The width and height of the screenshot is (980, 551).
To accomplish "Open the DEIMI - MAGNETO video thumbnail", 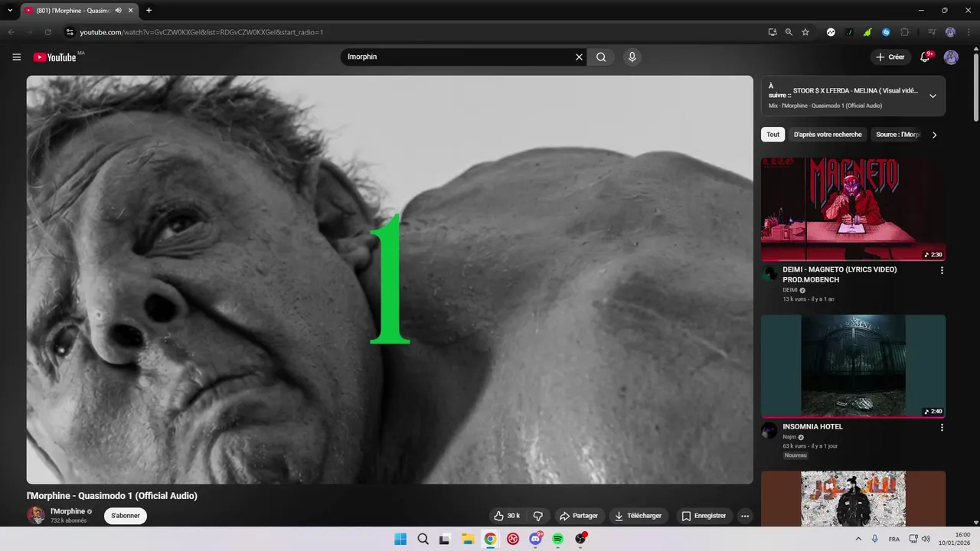I will tap(853, 209).
